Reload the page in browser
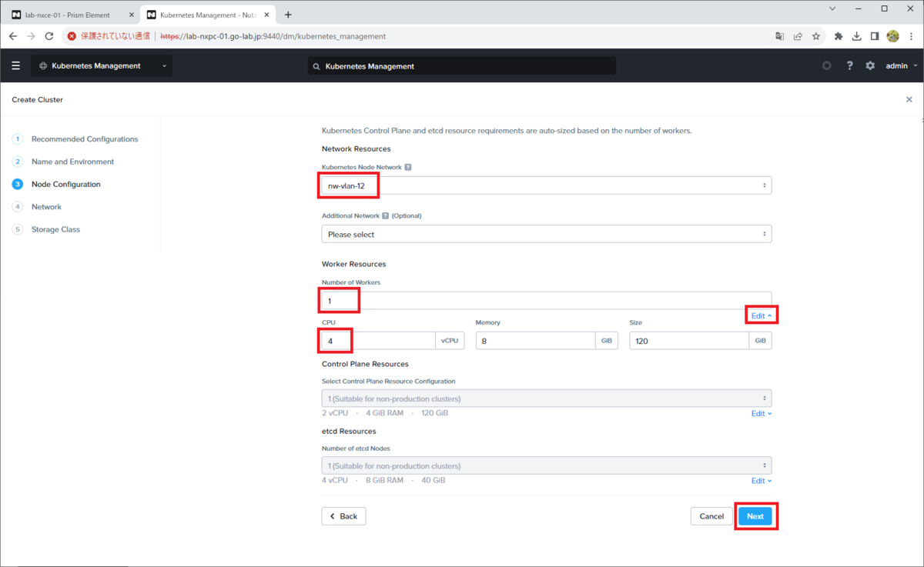This screenshot has height=567, width=924. 49,36
